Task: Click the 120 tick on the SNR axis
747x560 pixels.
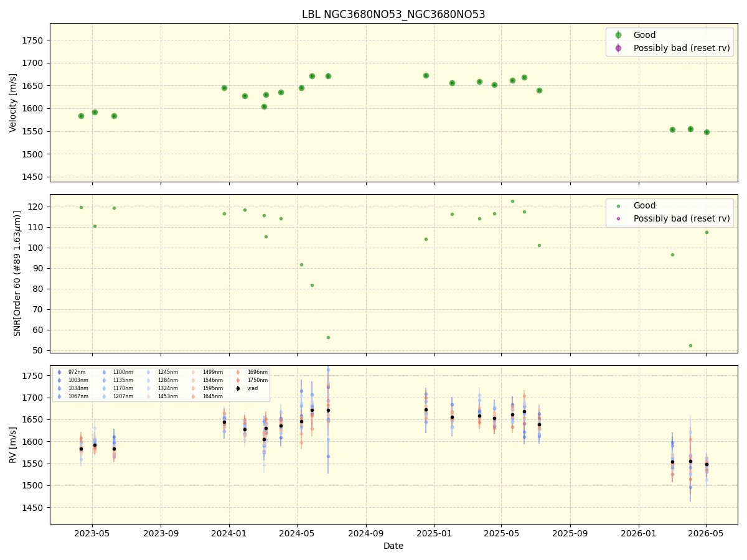Action: [x=37, y=207]
